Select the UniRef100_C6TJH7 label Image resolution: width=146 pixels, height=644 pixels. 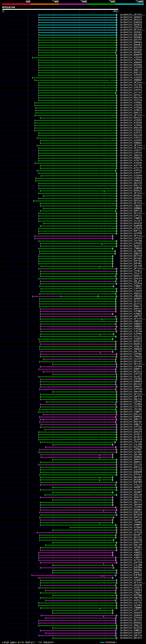(131, 93)
